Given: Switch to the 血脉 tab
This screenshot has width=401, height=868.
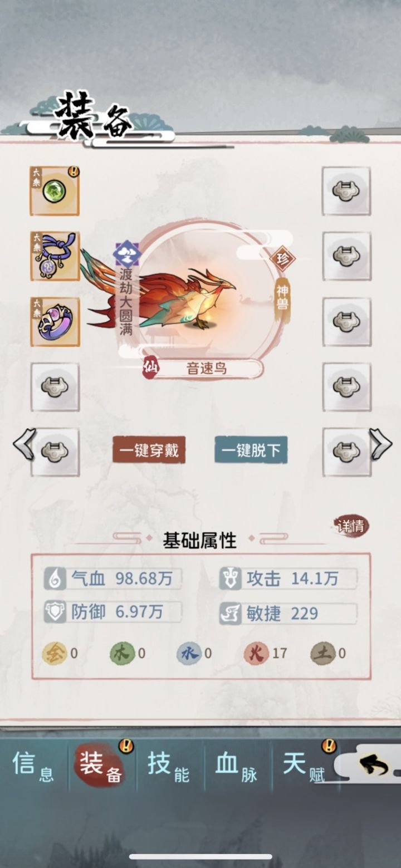Looking at the screenshot, I should (237, 766).
